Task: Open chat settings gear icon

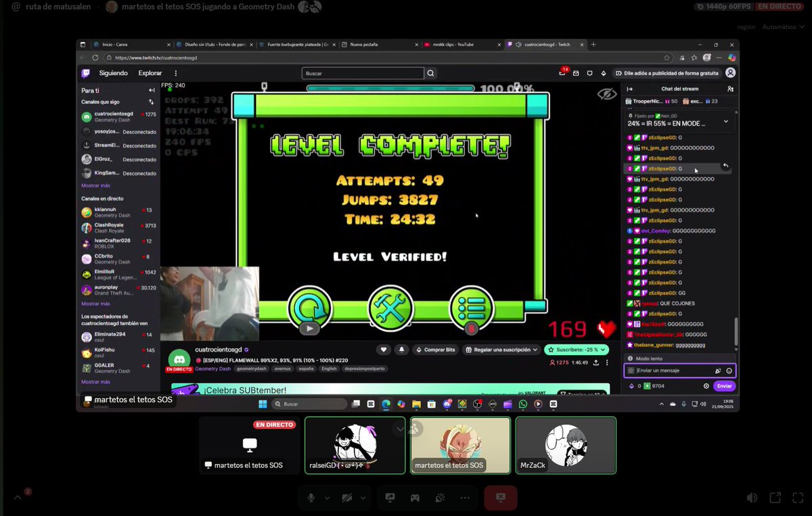Action: [706, 386]
